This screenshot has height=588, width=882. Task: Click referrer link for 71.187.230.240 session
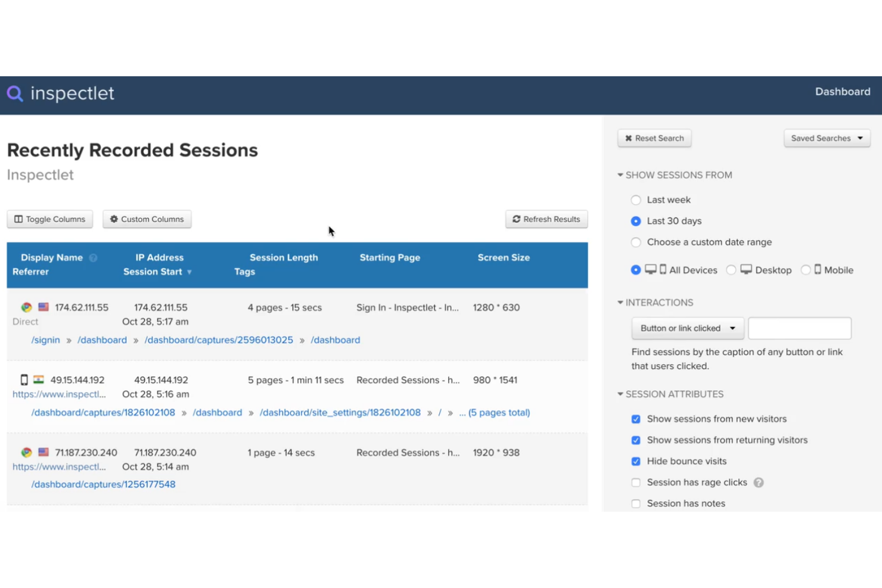pyautogui.click(x=59, y=467)
